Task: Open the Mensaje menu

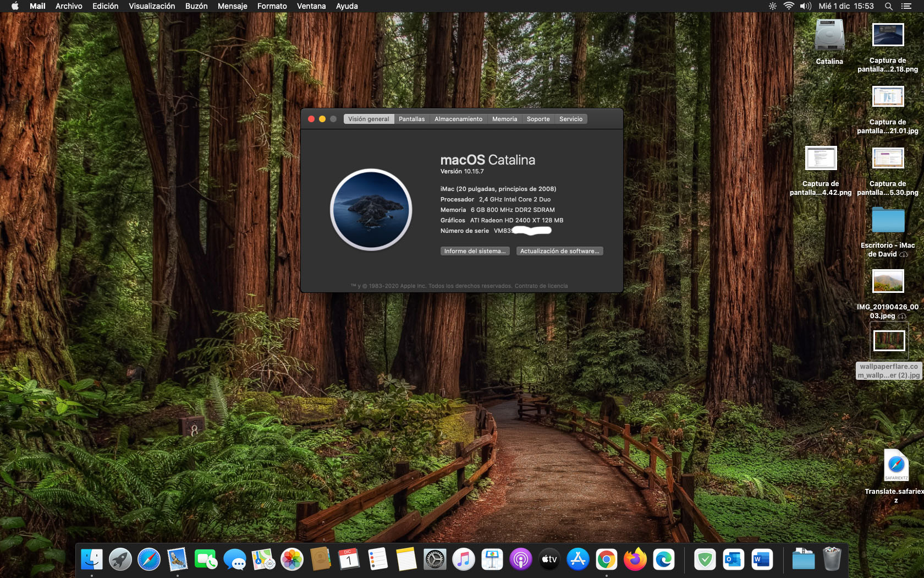Action: tap(233, 6)
